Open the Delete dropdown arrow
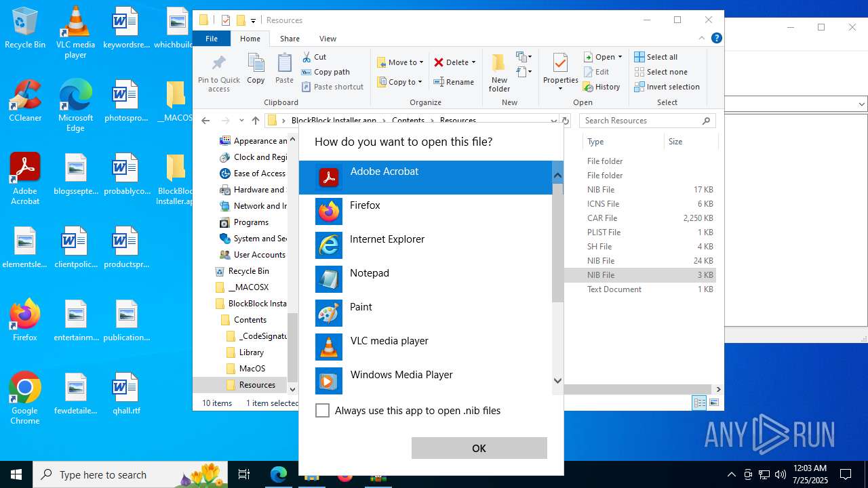This screenshot has height=488, width=868. [x=473, y=62]
